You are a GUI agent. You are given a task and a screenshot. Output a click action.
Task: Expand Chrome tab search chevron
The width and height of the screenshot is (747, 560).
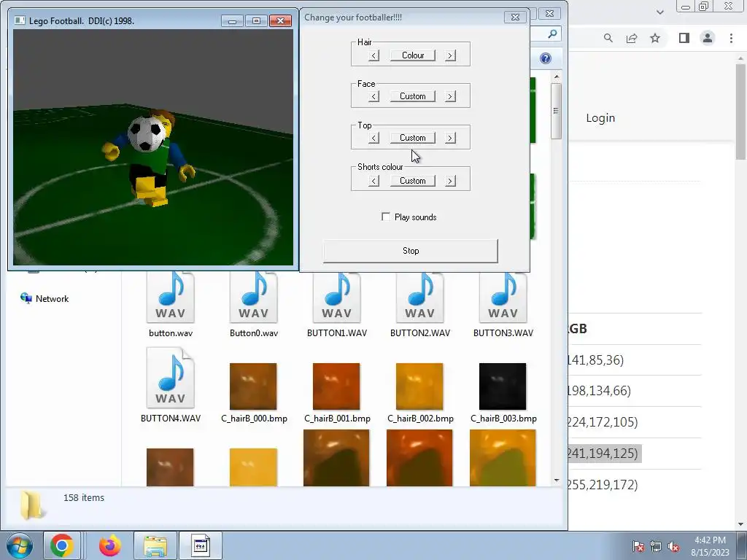click(x=659, y=12)
